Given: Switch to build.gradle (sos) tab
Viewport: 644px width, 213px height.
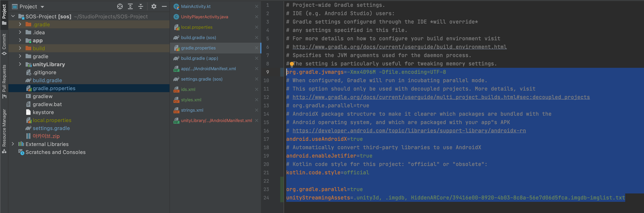Looking at the screenshot, I should tap(198, 37).
